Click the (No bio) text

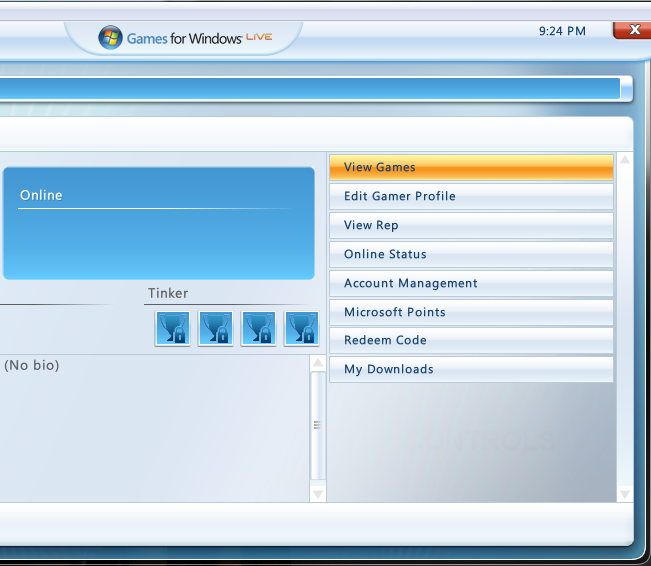[32, 365]
